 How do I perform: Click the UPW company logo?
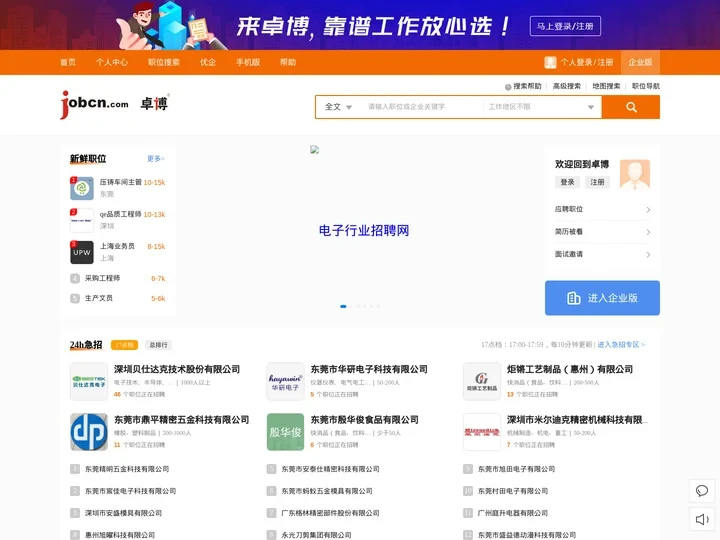pyautogui.click(x=82, y=253)
